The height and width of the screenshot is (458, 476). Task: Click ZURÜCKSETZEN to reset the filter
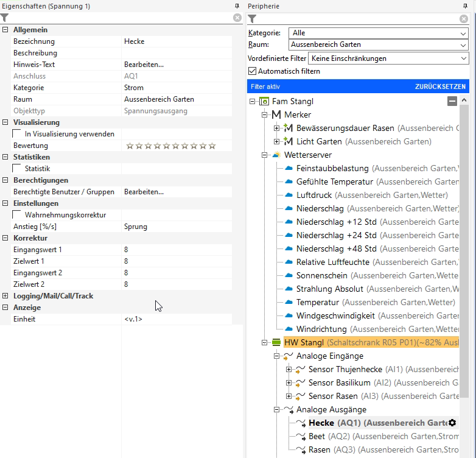pyautogui.click(x=440, y=86)
